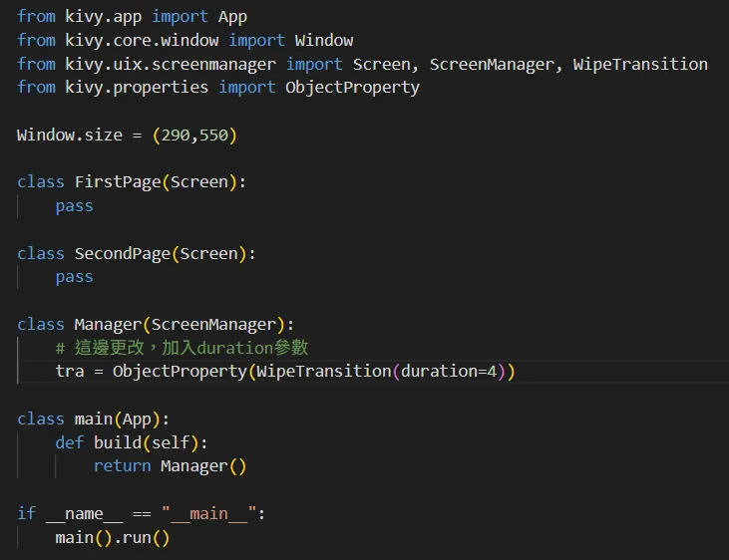Click the 'build' method name
Viewport: 729px width, 560px height.
point(118,442)
